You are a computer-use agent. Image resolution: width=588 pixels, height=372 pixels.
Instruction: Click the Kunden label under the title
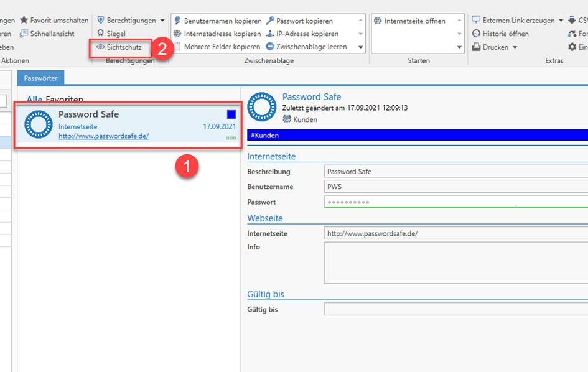[x=306, y=119]
